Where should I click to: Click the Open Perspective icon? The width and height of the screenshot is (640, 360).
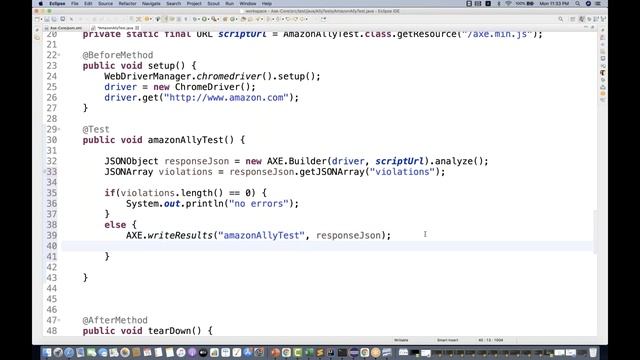(573, 19)
